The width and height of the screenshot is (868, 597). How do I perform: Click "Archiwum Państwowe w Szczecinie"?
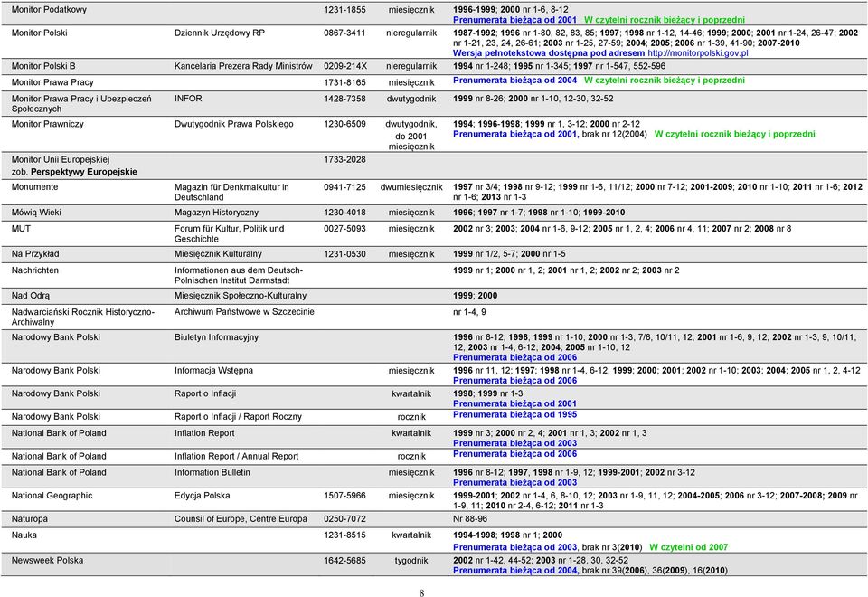pyautogui.click(x=244, y=312)
